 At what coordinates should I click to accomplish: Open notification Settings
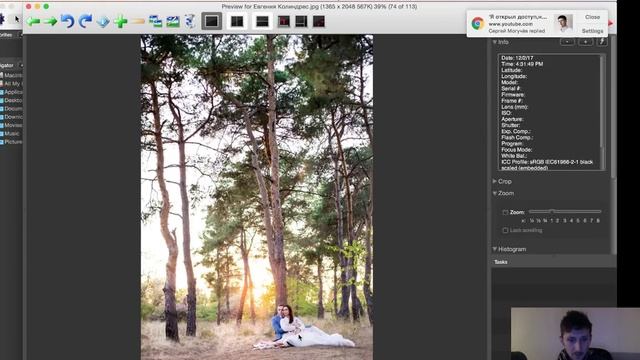pyautogui.click(x=592, y=31)
